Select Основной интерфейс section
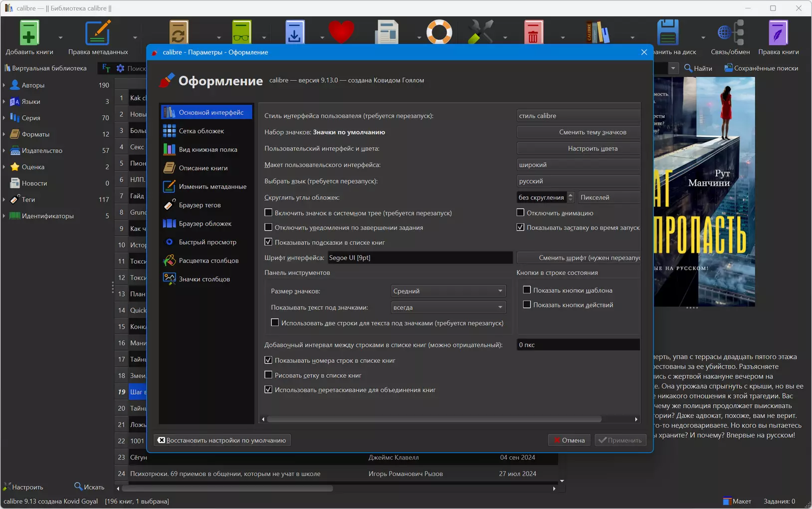 206,112
